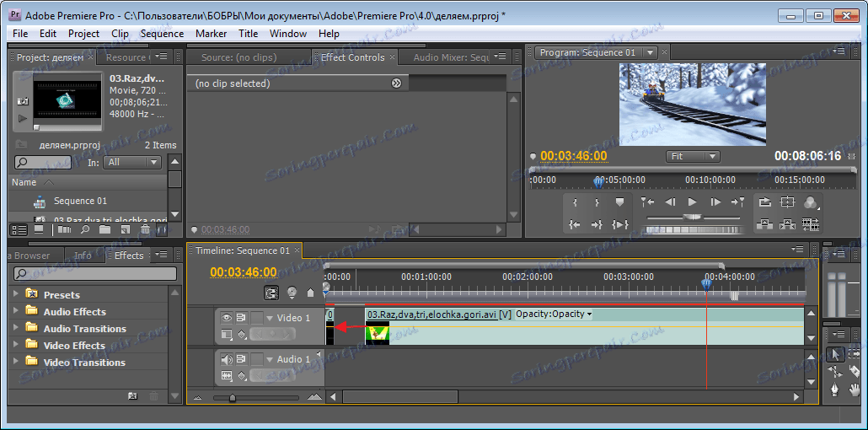Click the shuttle slider in Program monitor

tap(693, 218)
